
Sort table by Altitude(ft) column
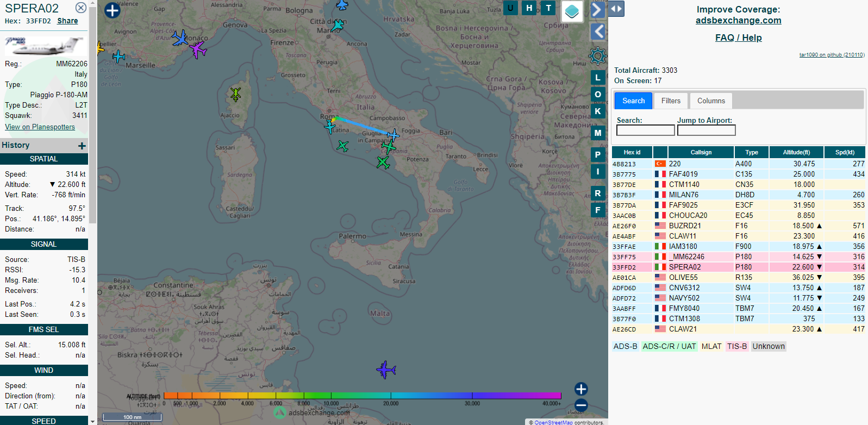[796, 153]
